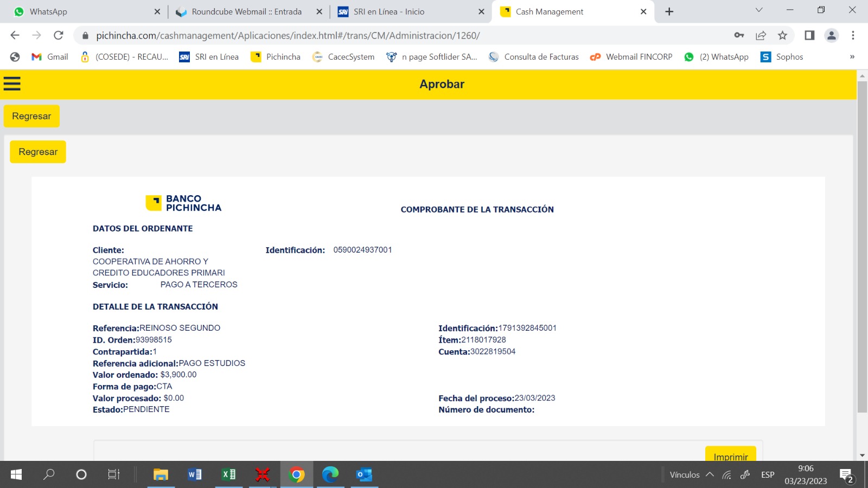Show more bookmarks with chevron
Image resolution: width=868 pixels, height=488 pixels.
852,57
